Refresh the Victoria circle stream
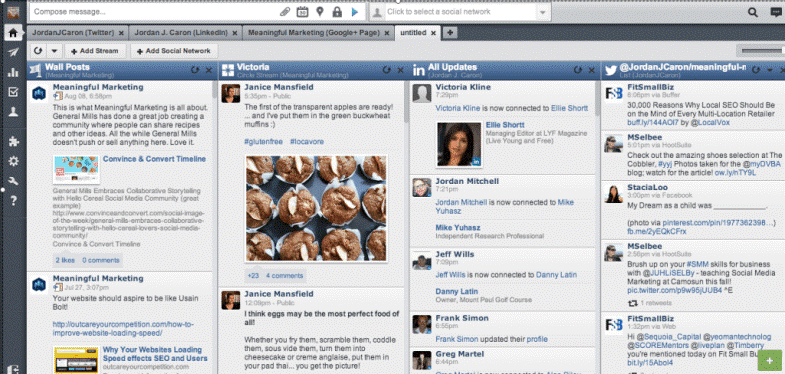This screenshot has height=374, width=785. click(x=386, y=70)
